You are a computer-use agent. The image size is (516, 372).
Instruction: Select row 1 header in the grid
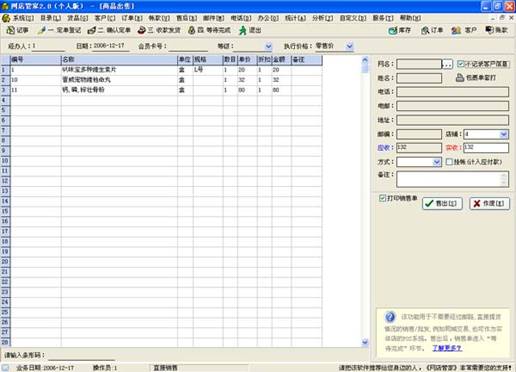click(x=5, y=70)
